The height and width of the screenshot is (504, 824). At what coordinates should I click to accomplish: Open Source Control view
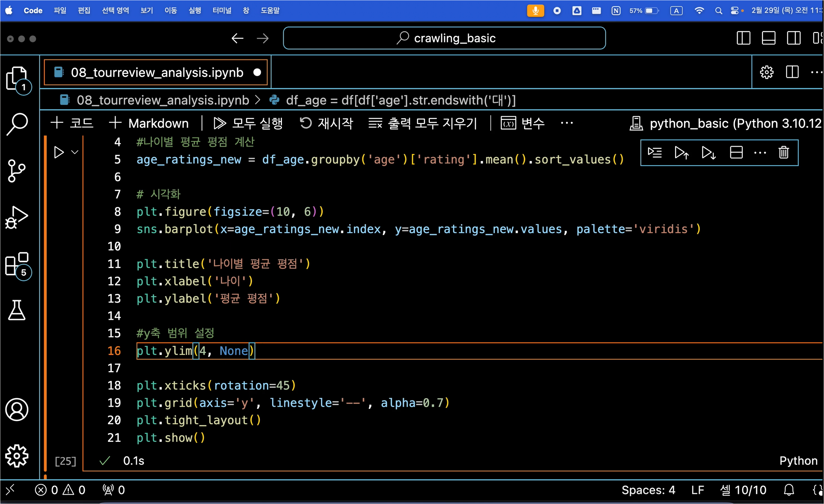[17, 170]
